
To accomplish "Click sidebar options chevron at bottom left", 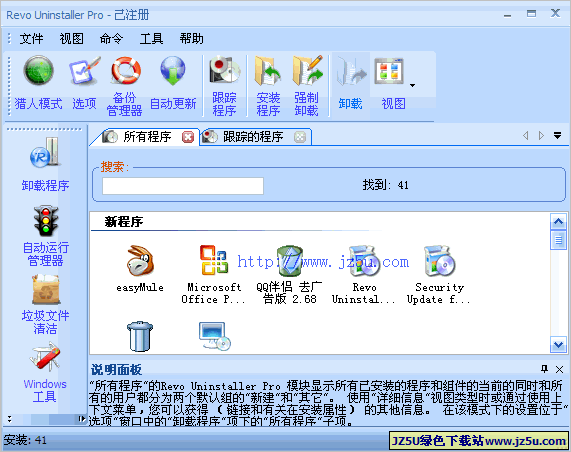I will pyautogui.click(x=9, y=419).
